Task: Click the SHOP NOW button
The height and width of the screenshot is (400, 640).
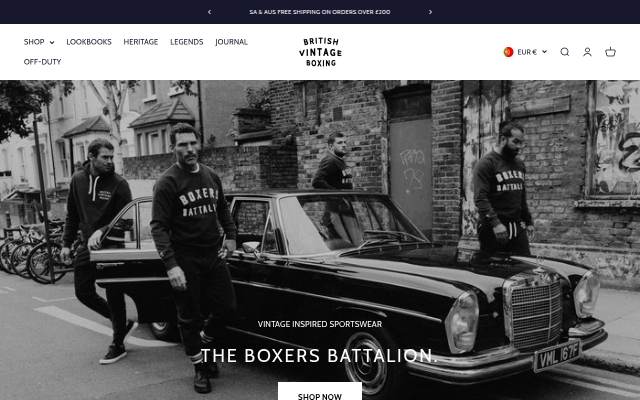Action: click(320, 393)
